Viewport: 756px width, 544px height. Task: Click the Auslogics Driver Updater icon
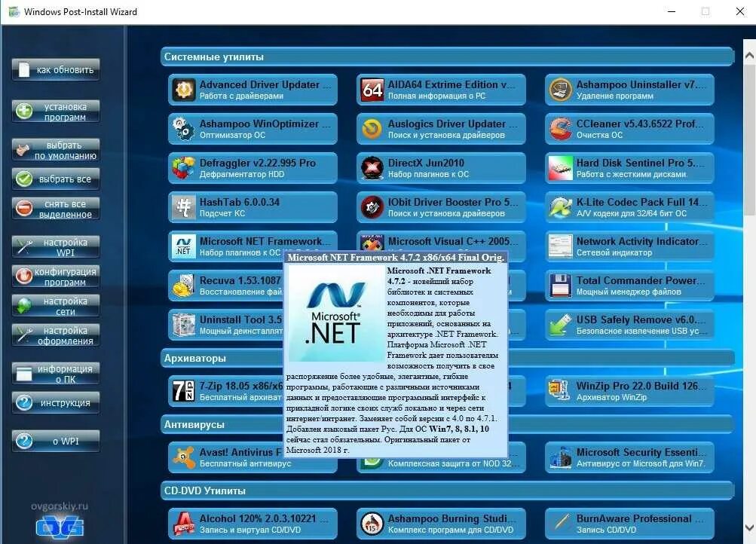point(372,129)
